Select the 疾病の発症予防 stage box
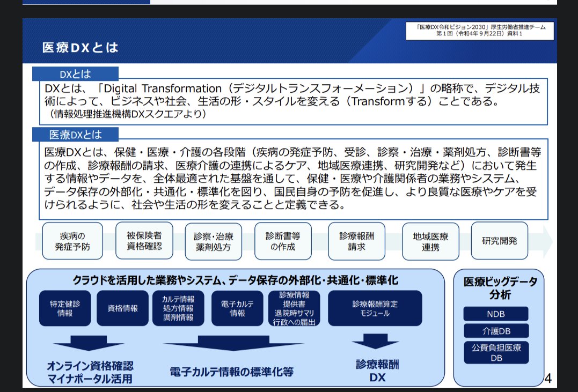Viewport: 578px width, 392px height. click(72, 241)
